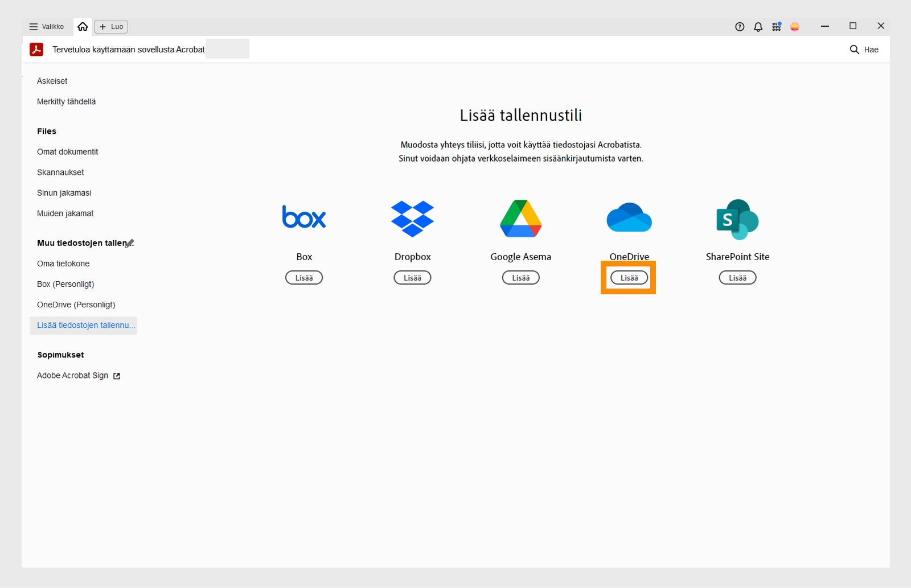Image resolution: width=911 pixels, height=588 pixels.
Task: Click the OneDrive cloud icon
Action: pos(628,218)
